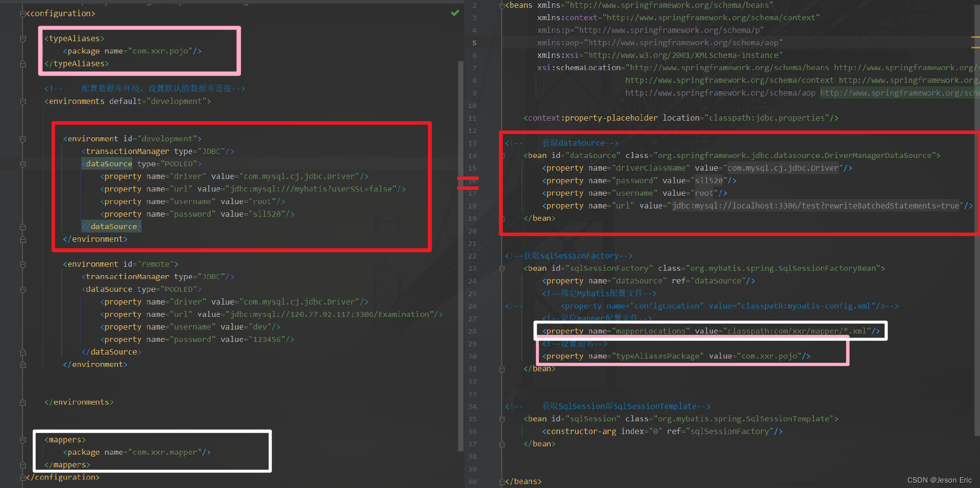The image size is (980, 488).
Task: Click line number 23 in right gutter
Action: pos(472,268)
